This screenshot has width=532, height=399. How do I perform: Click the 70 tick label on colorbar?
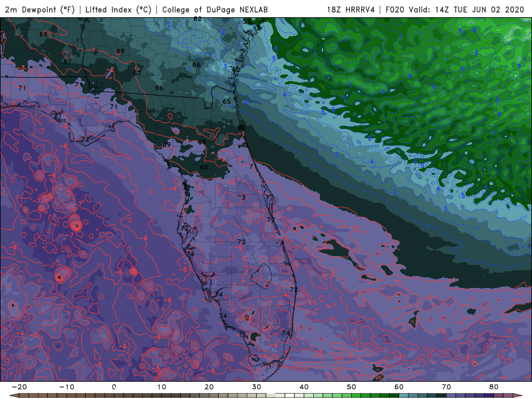[x=446, y=387]
